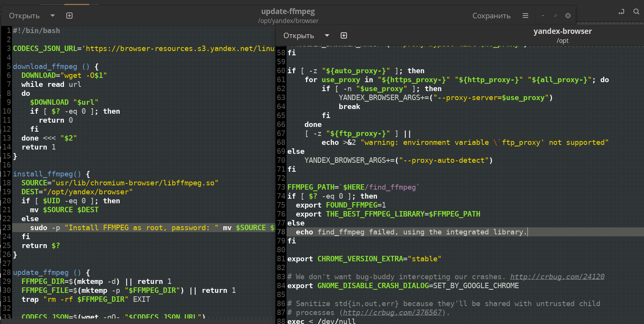Close the update-ffmpeg editor window

click(x=568, y=16)
